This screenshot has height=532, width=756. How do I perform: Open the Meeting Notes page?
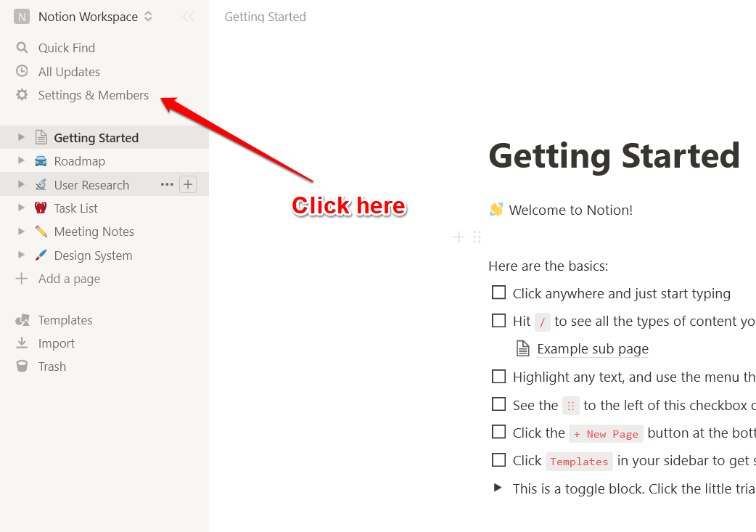(x=94, y=232)
